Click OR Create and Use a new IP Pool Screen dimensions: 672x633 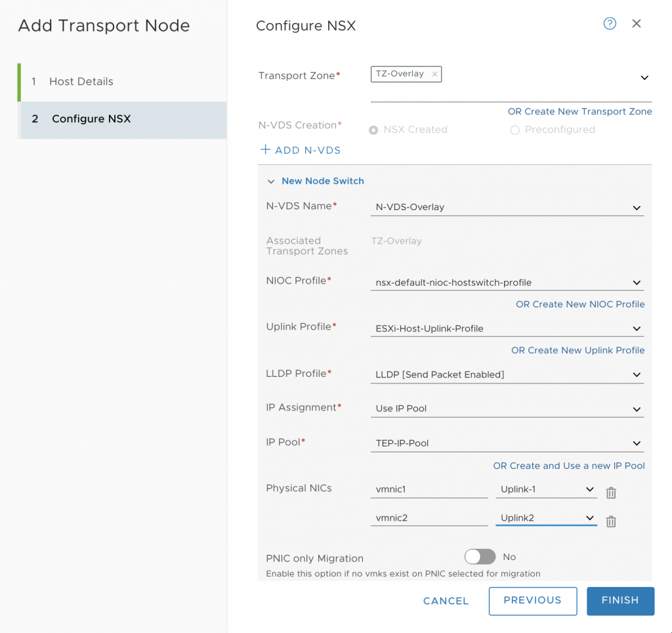(569, 466)
